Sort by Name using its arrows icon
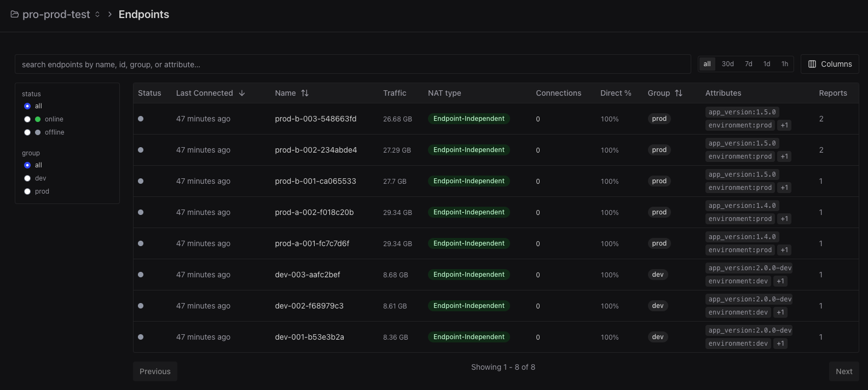This screenshot has height=390, width=868. tap(305, 93)
